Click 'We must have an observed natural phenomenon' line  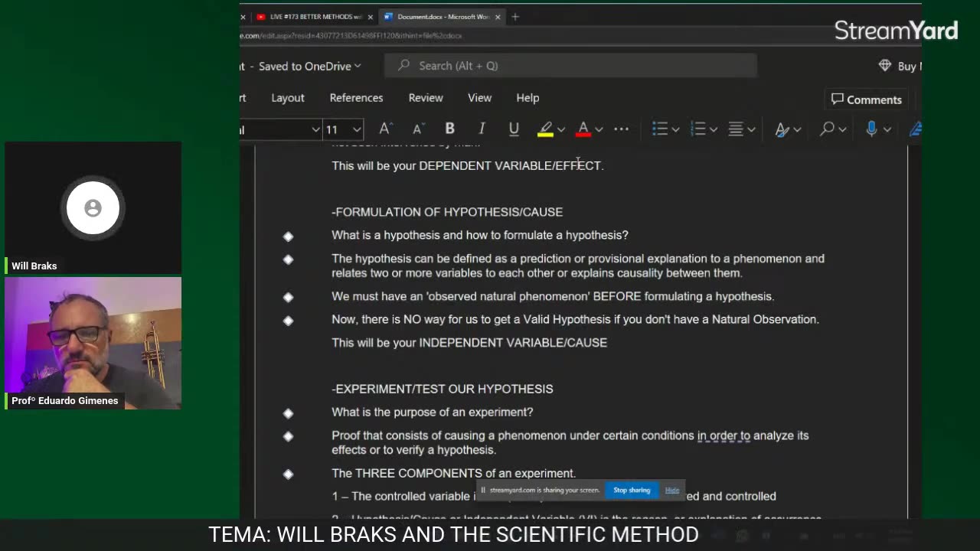pos(553,296)
